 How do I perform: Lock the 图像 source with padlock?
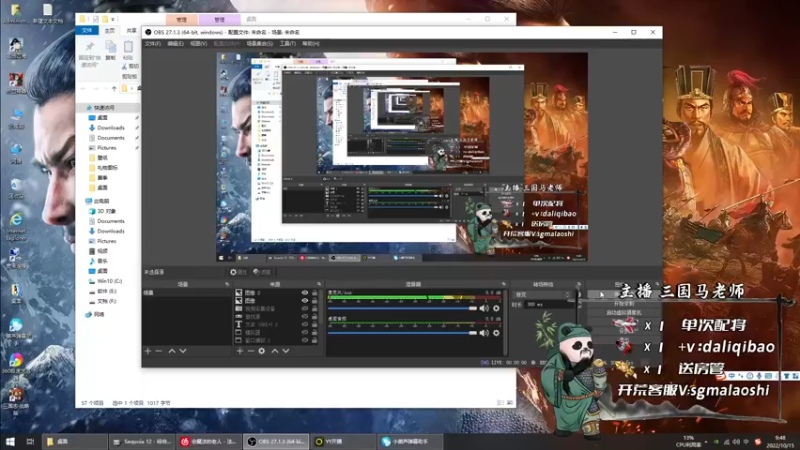(314, 301)
